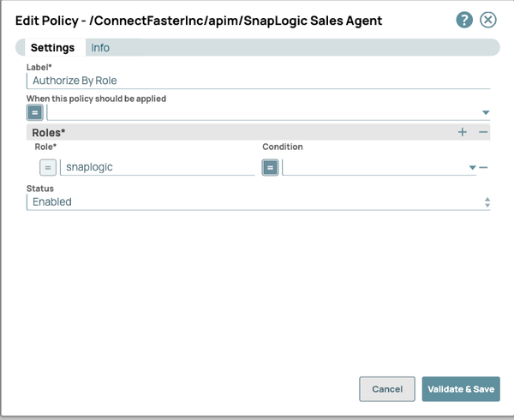The width and height of the screenshot is (514, 420).
Task: Delete the snaplogic role row minus icon
Action: (483, 167)
